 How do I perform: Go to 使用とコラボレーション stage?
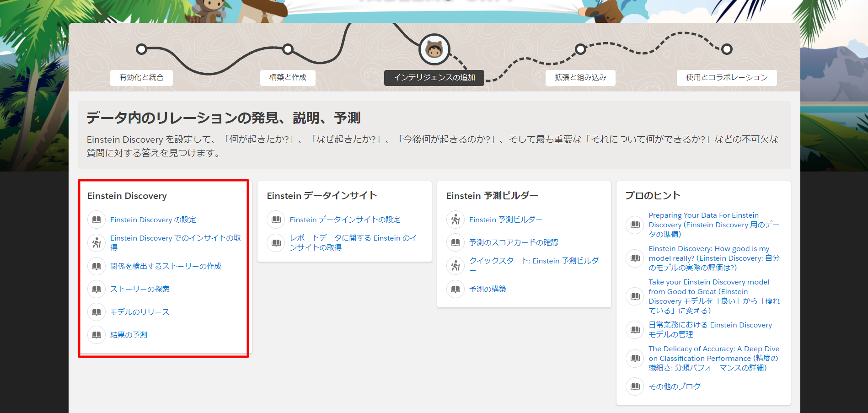726,77
